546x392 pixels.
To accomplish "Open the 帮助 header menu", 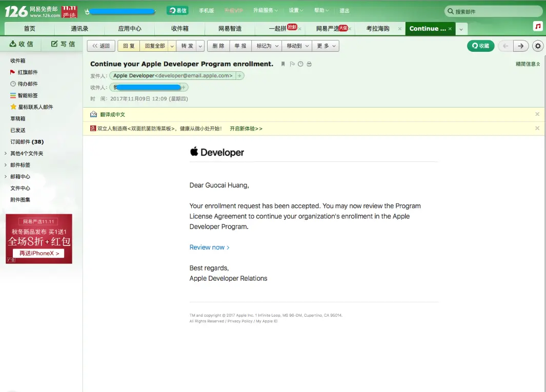I will pyautogui.click(x=321, y=10).
